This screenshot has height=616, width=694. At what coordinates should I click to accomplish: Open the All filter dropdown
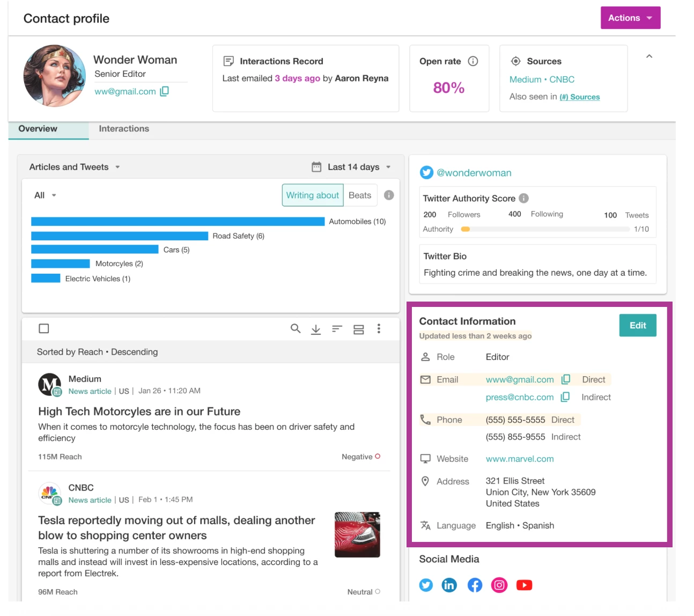pos(46,195)
